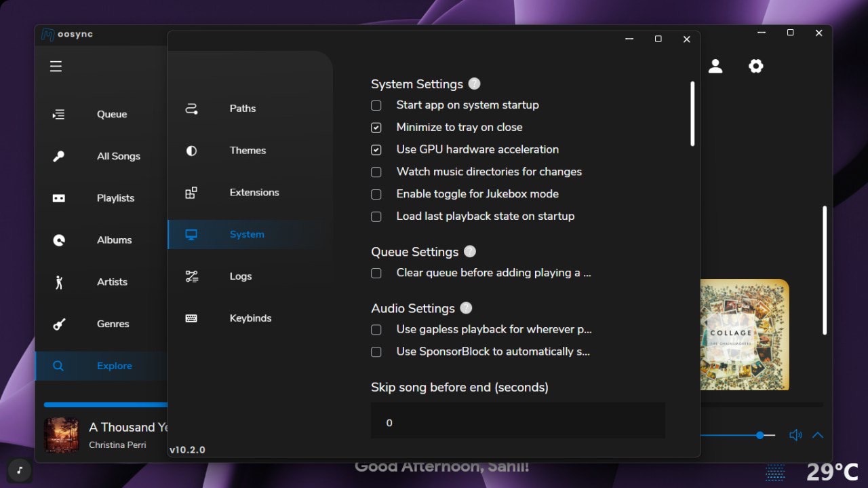Open the Keybinds settings tab

pyautogui.click(x=250, y=318)
